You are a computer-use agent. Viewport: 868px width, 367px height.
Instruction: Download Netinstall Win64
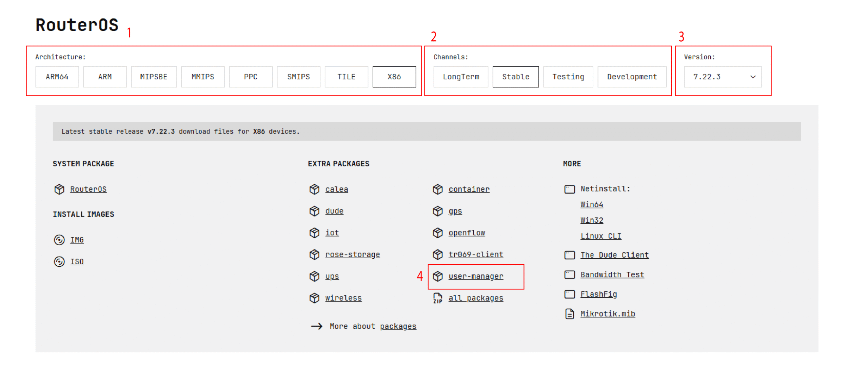coord(592,204)
